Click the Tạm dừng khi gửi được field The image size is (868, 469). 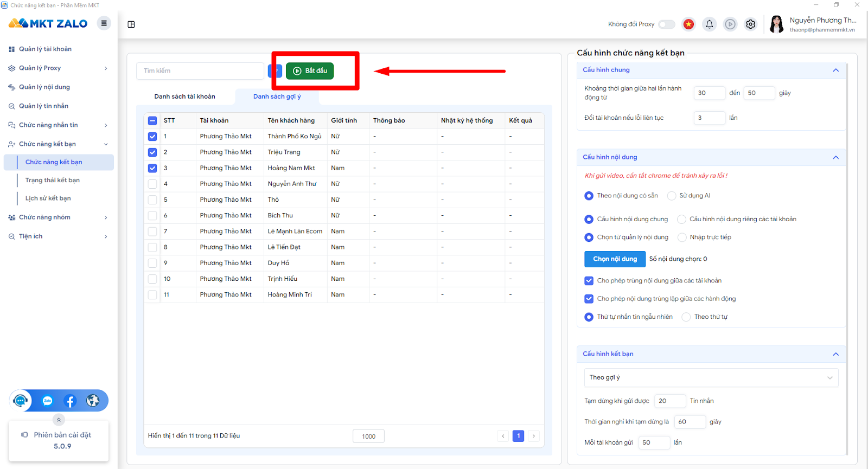point(670,401)
